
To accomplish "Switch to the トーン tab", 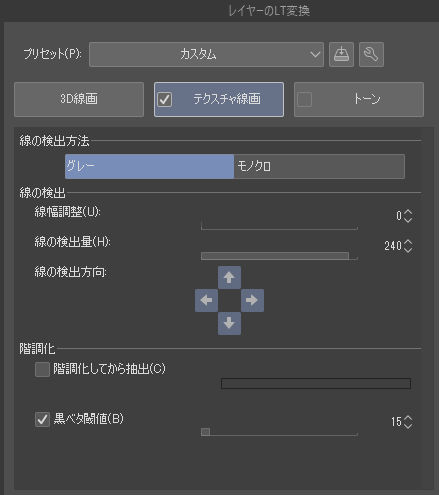I will tap(359, 99).
